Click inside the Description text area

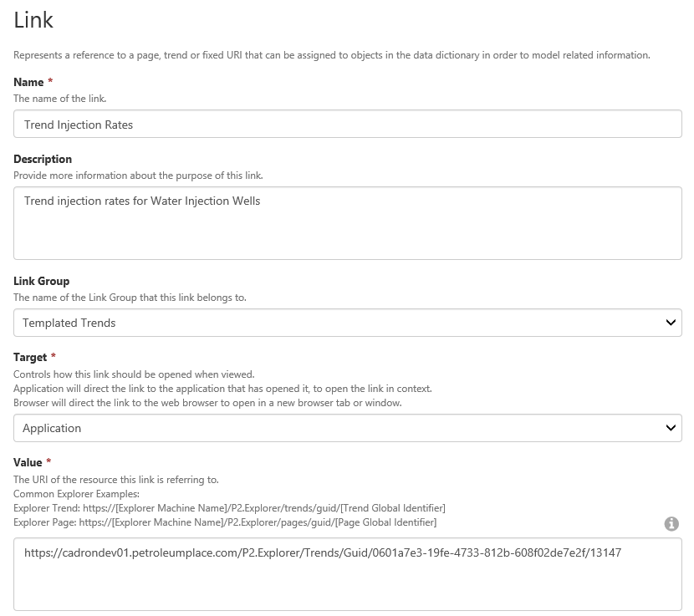pyautogui.click(x=347, y=222)
